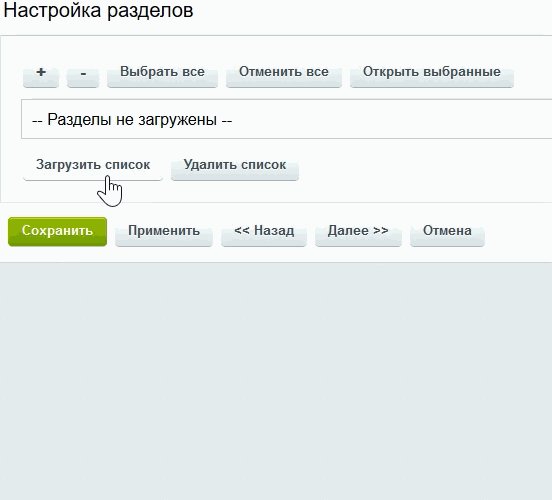Cancel using the Отмена button
The width and height of the screenshot is (552, 500).
click(447, 231)
